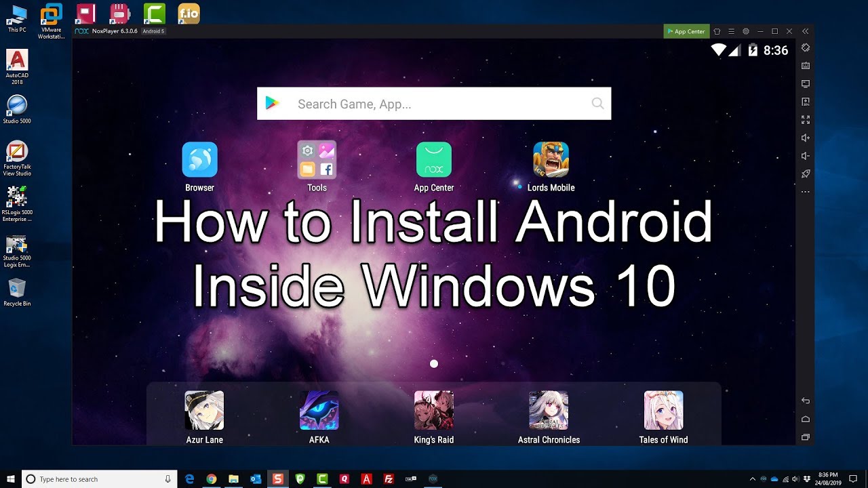This screenshot has width=868, height=488.
Task: Click the volume down icon in Nox sidebar
Action: pyautogui.click(x=806, y=156)
